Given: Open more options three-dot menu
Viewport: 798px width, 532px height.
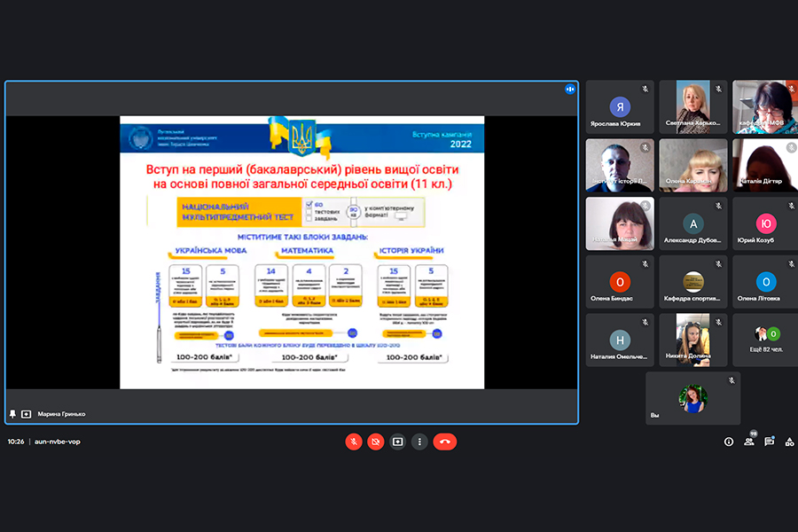Looking at the screenshot, I should point(419,442).
